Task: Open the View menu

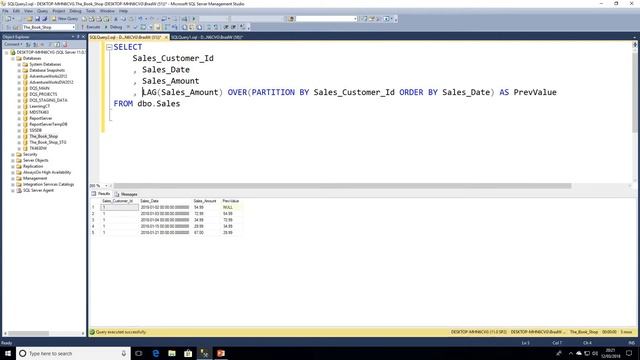Action: point(28,11)
